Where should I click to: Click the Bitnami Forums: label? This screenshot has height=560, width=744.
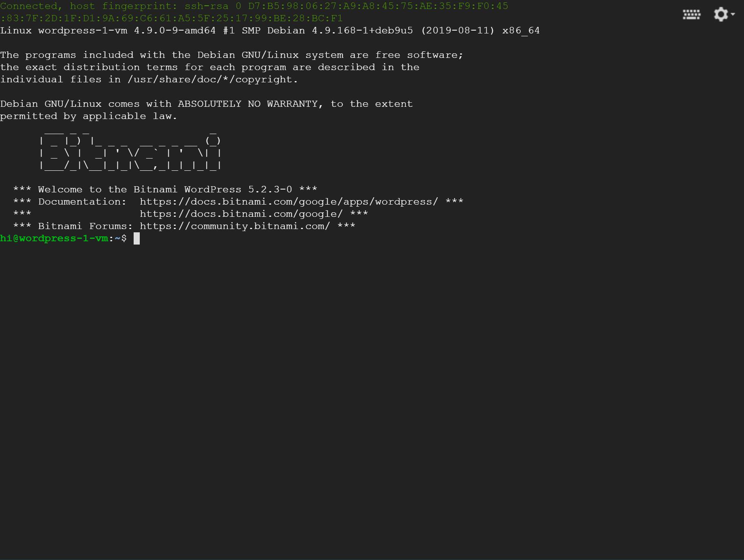[85, 226]
